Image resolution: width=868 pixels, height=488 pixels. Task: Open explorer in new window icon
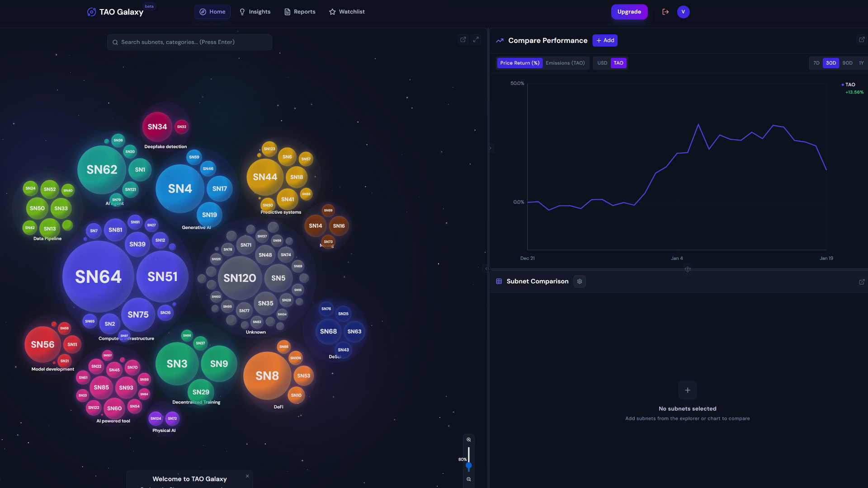pyautogui.click(x=463, y=40)
